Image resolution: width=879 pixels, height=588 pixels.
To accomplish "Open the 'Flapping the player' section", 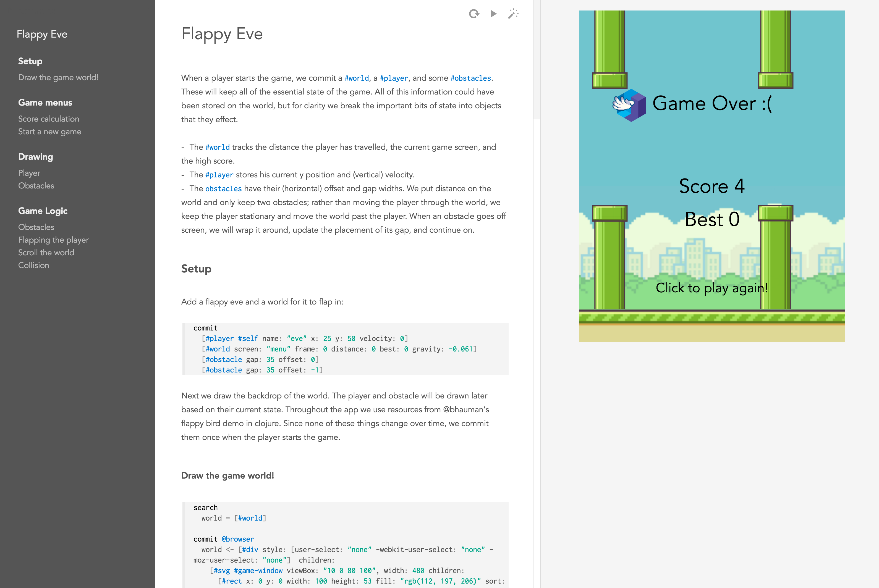I will pyautogui.click(x=53, y=240).
